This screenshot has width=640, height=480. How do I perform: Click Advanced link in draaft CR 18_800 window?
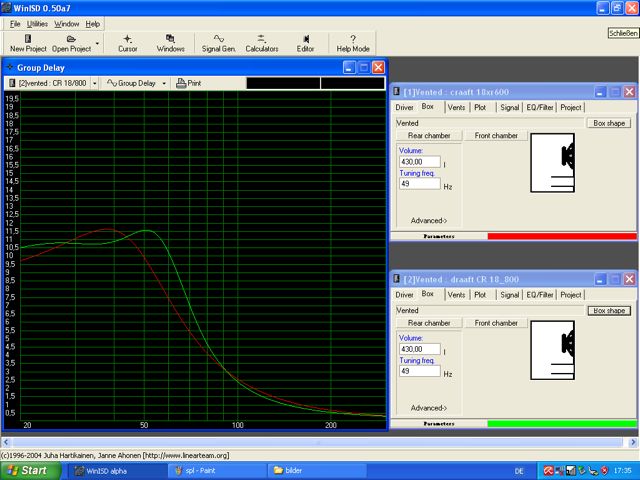[x=429, y=408]
